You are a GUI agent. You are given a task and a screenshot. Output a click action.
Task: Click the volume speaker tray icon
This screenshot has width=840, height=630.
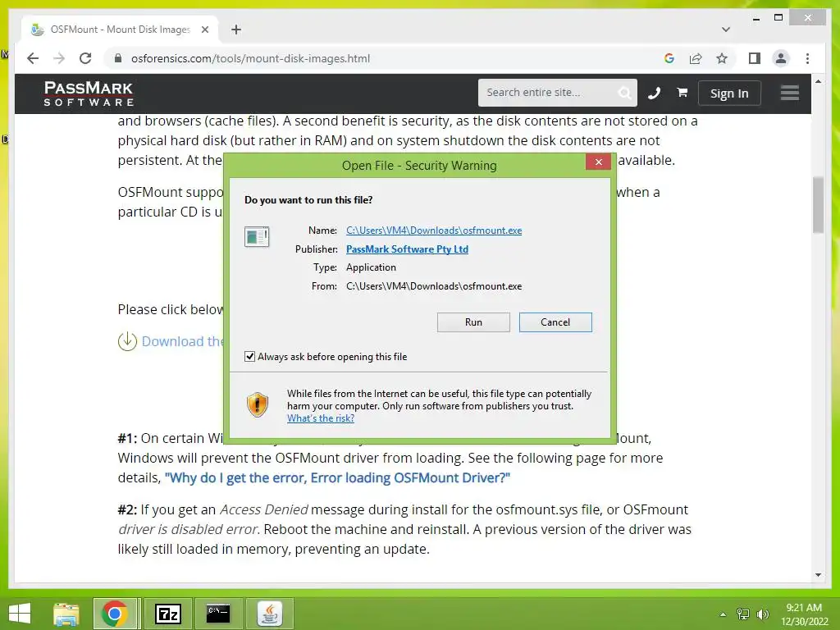[x=763, y=614]
